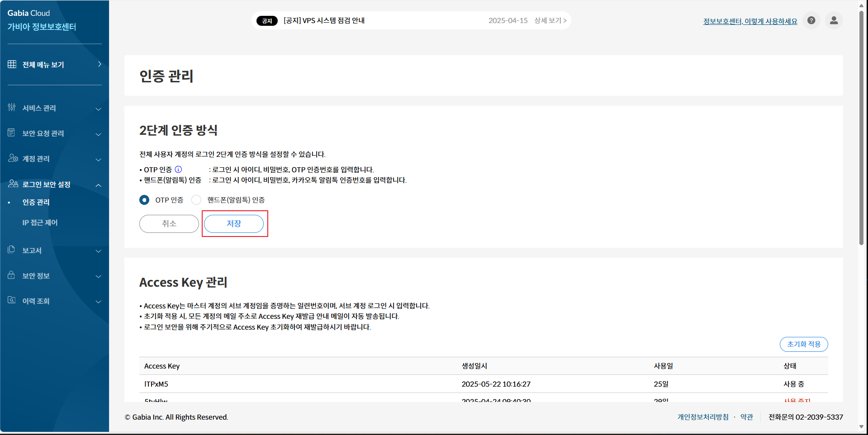Open the 정보보호센터 이렇게 사용하세요 link

[750, 21]
